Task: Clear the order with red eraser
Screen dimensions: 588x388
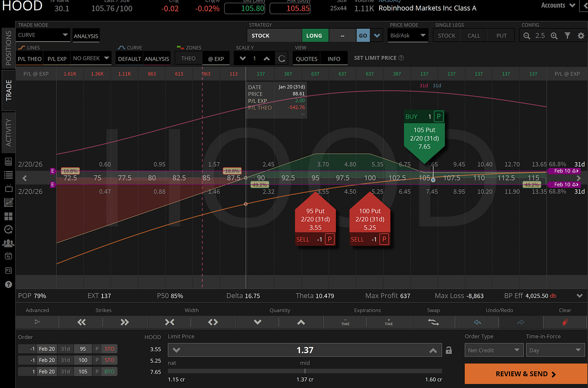Action: click(565, 322)
